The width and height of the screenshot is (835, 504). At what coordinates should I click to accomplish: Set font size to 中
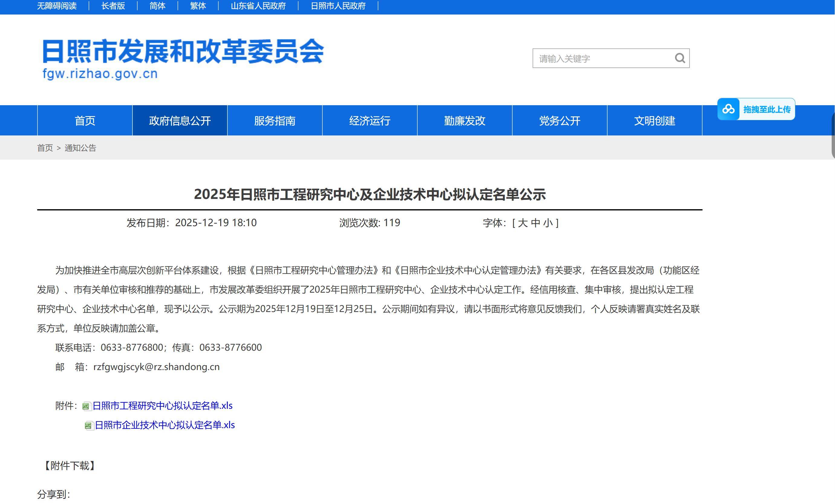[535, 223]
